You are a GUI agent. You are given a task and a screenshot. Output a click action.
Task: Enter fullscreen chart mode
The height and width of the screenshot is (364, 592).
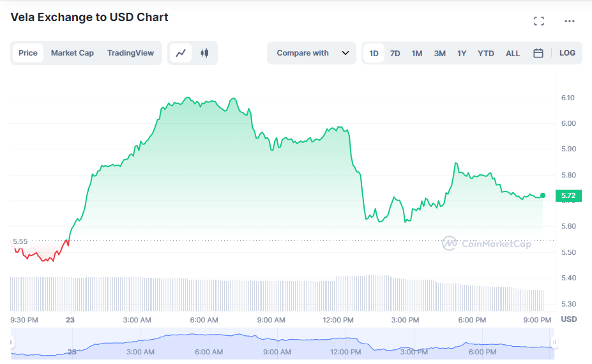click(539, 21)
